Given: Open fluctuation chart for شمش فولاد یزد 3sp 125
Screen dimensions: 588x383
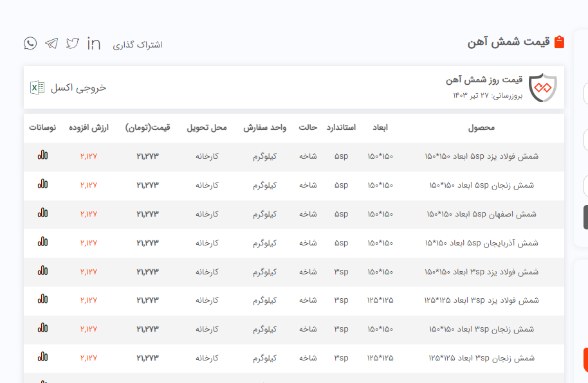Looking at the screenshot, I should pos(42,300).
